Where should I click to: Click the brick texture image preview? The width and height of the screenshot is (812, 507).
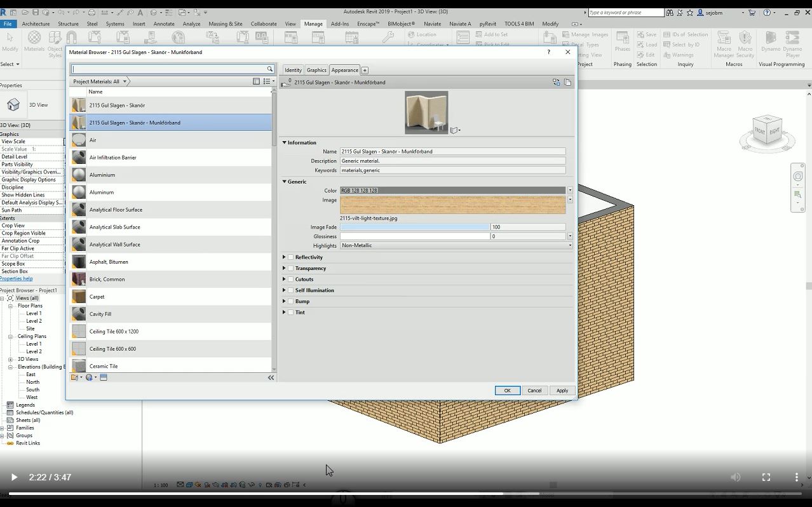[x=452, y=205]
